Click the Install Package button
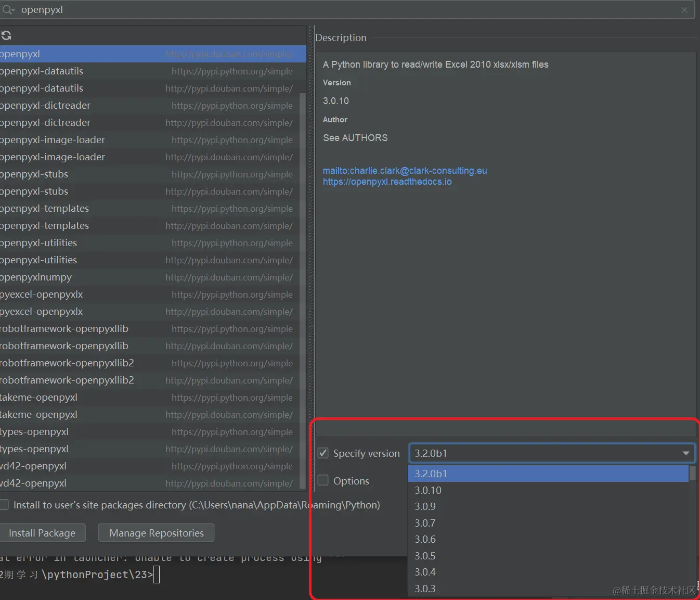This screenshot has height=600, width=700. pyautogui.click(x=42, y=533)
